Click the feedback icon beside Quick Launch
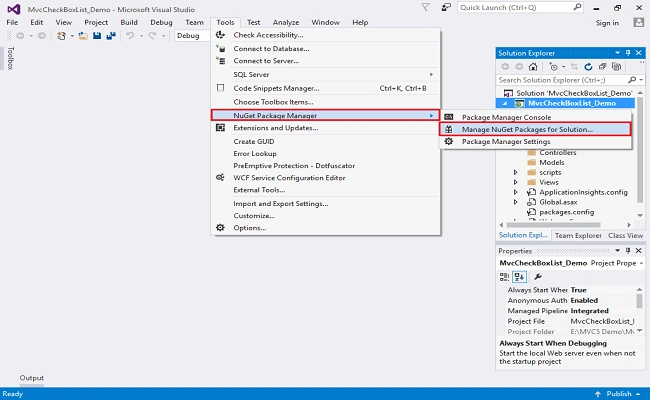650x400 pixels. [x=446, y=7]
